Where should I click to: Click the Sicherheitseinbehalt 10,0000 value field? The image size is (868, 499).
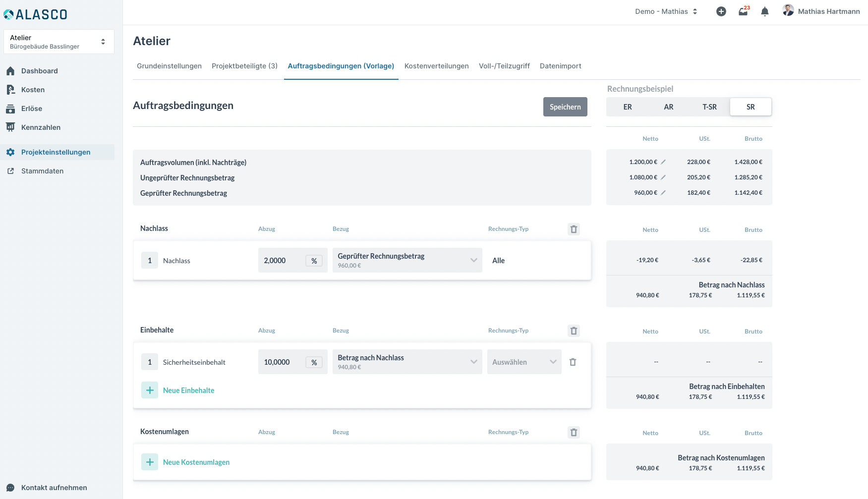point(281,362)
